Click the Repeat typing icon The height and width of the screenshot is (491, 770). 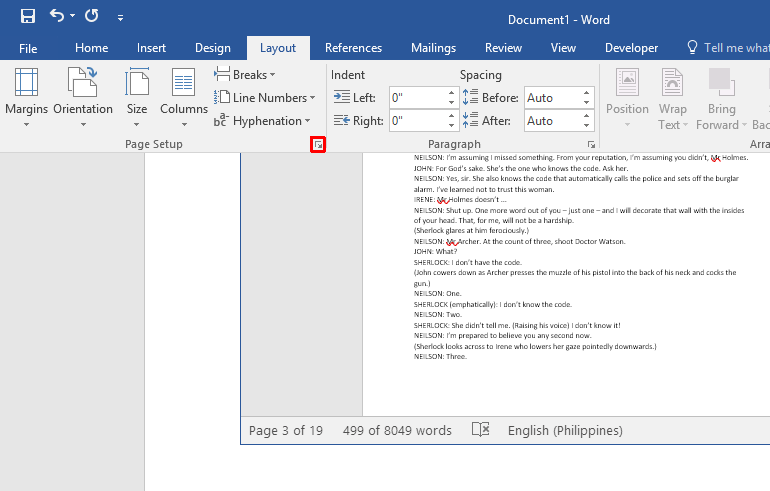click(x=92, y=17)
